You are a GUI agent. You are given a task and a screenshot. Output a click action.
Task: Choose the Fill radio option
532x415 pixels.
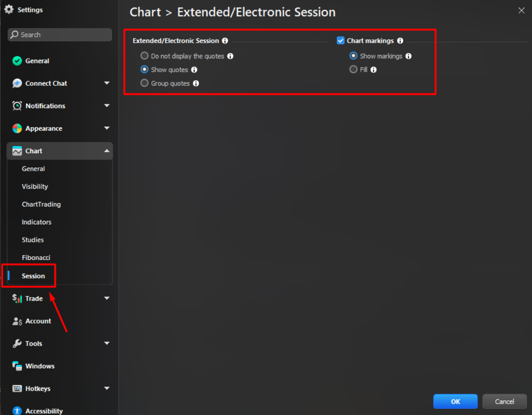[353, 69]
